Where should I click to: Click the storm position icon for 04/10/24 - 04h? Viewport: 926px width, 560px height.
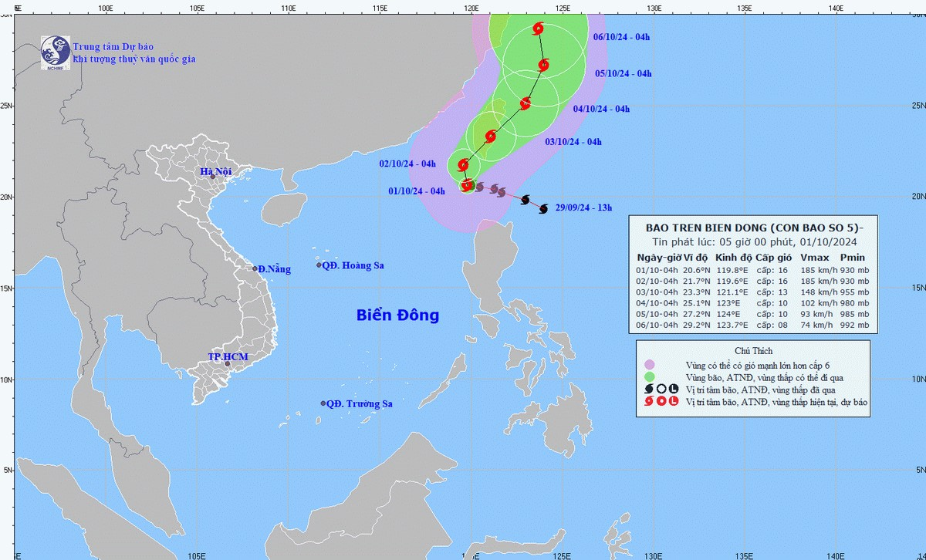(x=526, y=103)
